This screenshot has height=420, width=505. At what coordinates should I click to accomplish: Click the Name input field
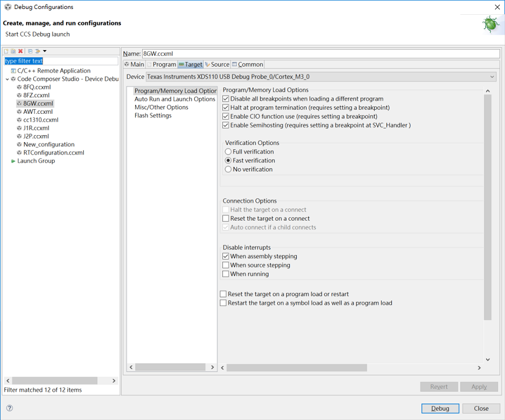(321, 54)
